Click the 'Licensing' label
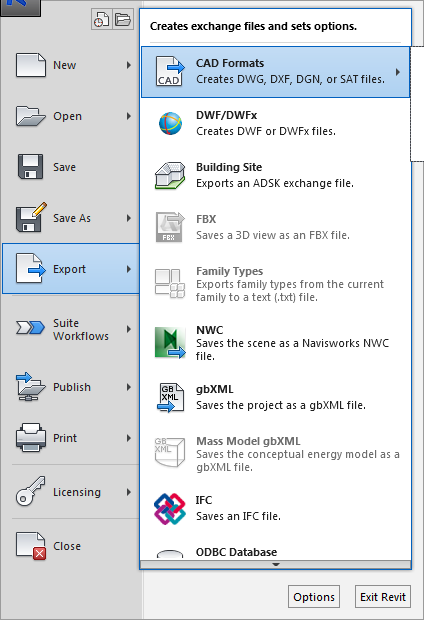 coord(77,492)
